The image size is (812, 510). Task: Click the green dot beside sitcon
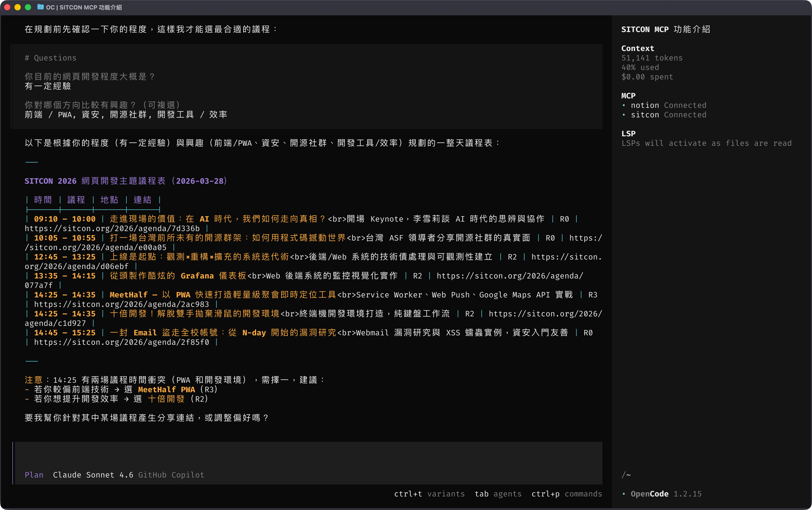tap(624, 115)
